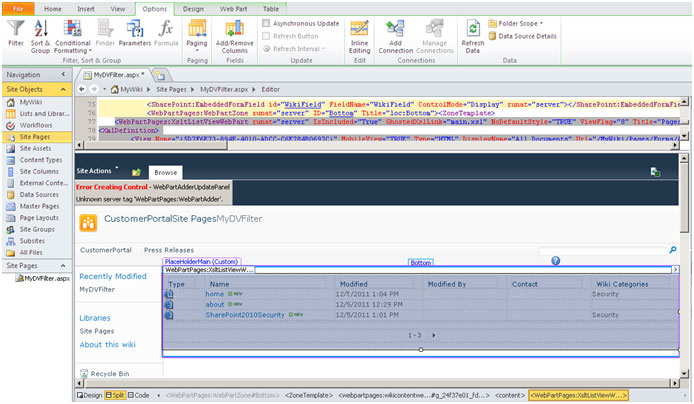This screenshot has width=694, height=404.
Task: Collapse the Navigation pane
Action: point(63,74)
